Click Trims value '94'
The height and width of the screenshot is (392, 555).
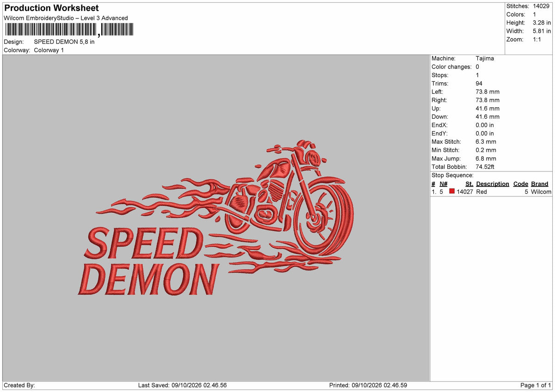coord(479,84)
